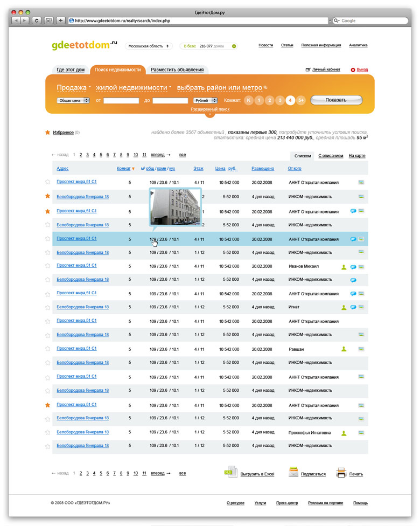Open the chat bubble in Иванов Михаил row
Image resolution: width=420 pixels, height=526 pixels.
tap(353, 267)
